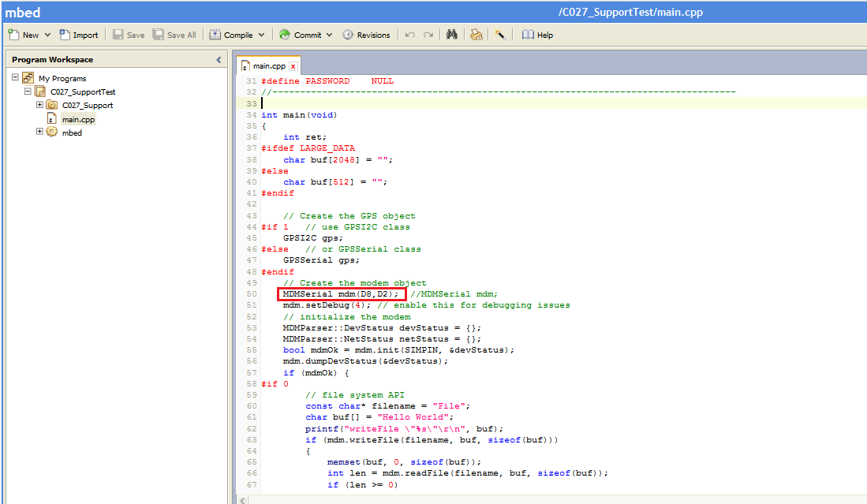The image size is (867, 504).
Task: Open the Commit dropdown arrow
Action: (x=329, y=35)
